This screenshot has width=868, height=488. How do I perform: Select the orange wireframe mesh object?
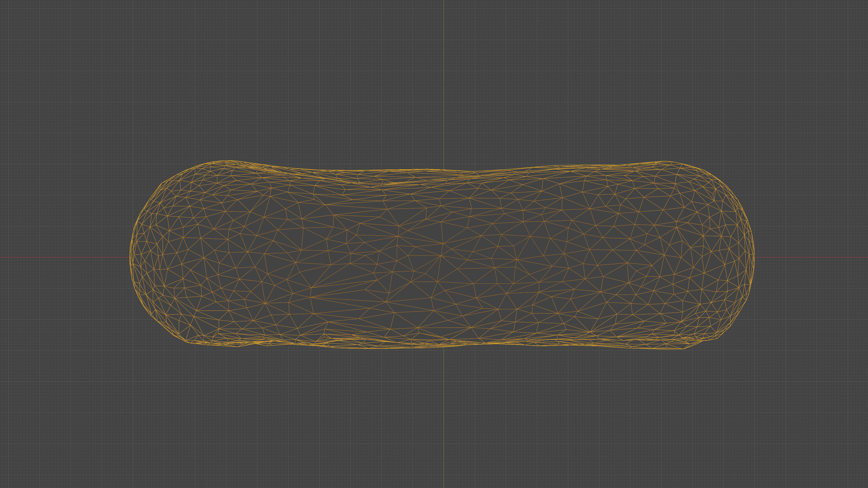pos(442,255)
